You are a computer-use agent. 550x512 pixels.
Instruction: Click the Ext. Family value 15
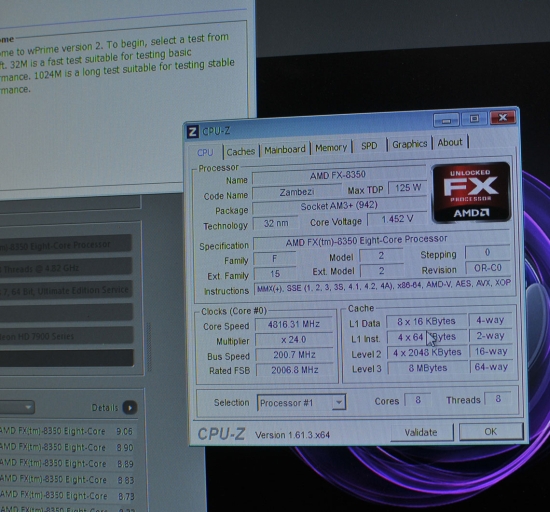[275, 274]
